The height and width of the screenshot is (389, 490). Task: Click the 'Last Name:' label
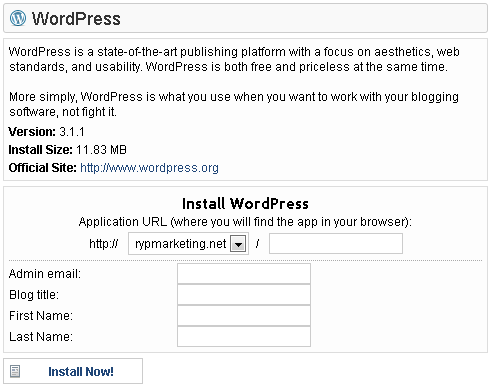(41, 337)
